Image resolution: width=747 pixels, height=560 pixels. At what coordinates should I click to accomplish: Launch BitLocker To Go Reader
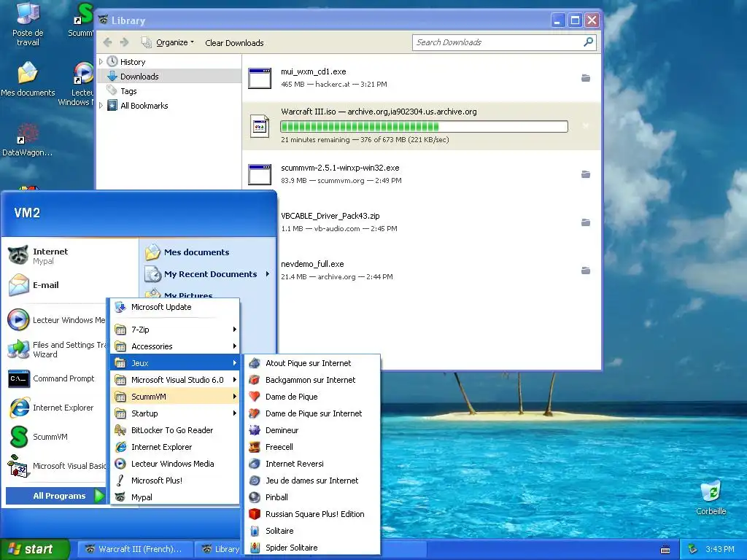pyautogui.click(x=175, y=430)
